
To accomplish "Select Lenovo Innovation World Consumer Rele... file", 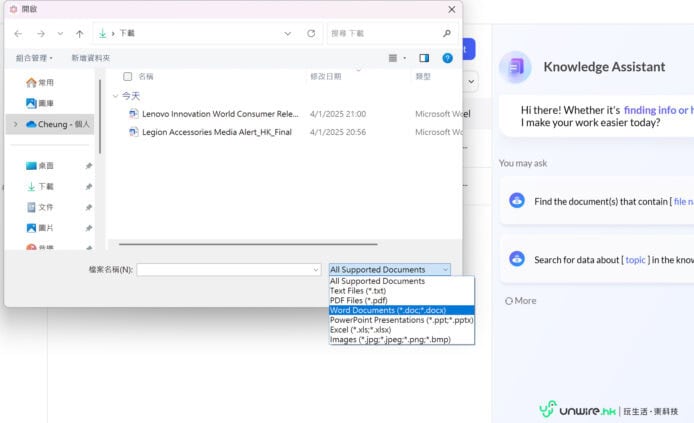I will pos(220,114).
